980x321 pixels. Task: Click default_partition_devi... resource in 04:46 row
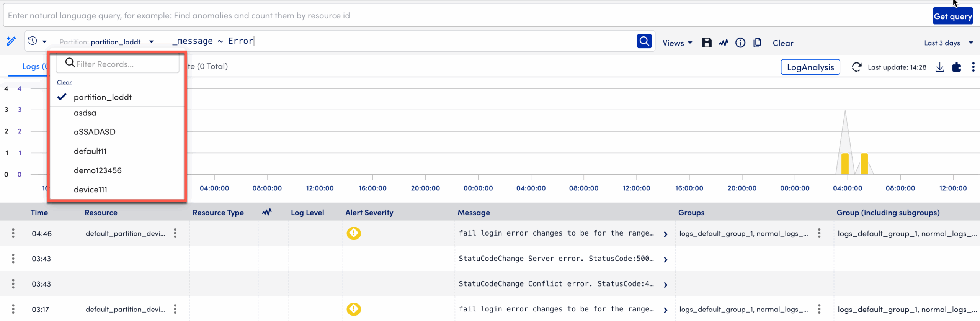(126, 233)
